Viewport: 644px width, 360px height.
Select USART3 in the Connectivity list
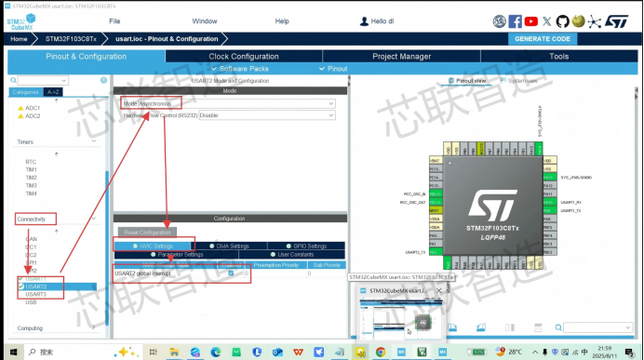(35, 294)
